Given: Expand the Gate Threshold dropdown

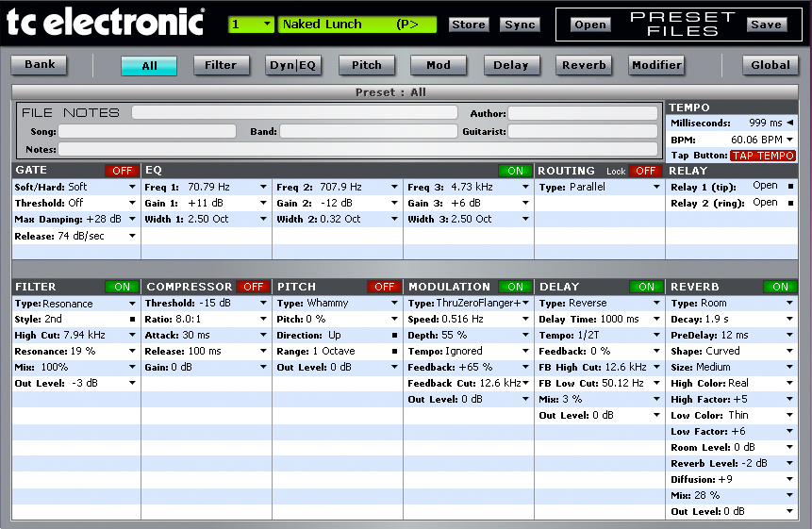Looking at the screenshot, I should [x=133, y=203].
